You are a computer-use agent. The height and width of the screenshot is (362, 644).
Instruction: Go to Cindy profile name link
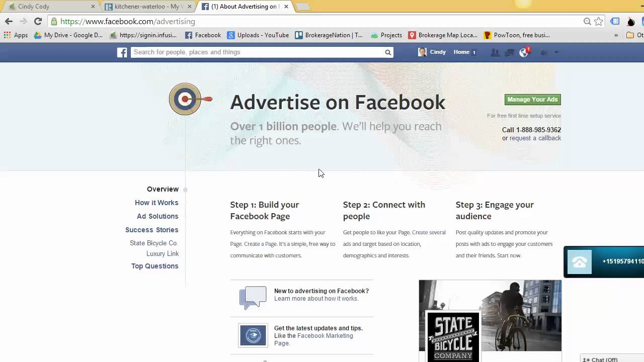[x=438, y=52]
